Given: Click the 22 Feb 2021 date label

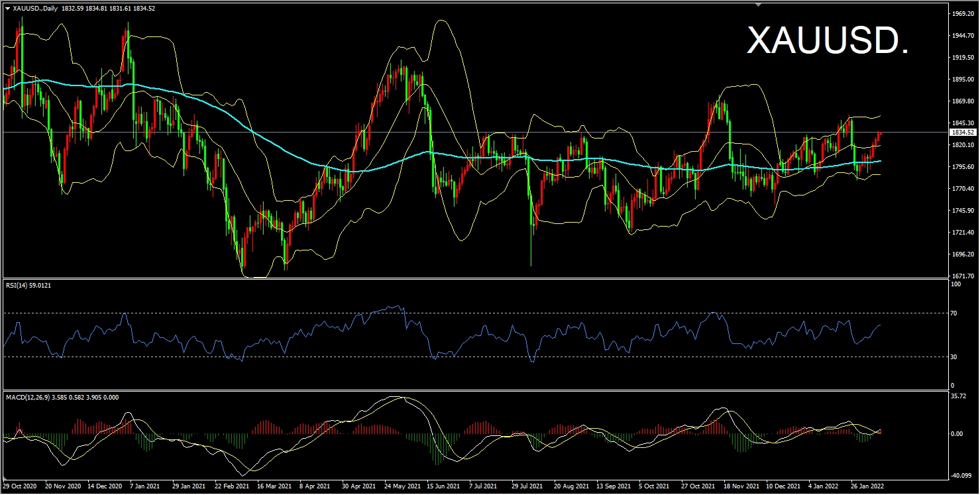Looking at the screenshot, I should tap(231, 486).
